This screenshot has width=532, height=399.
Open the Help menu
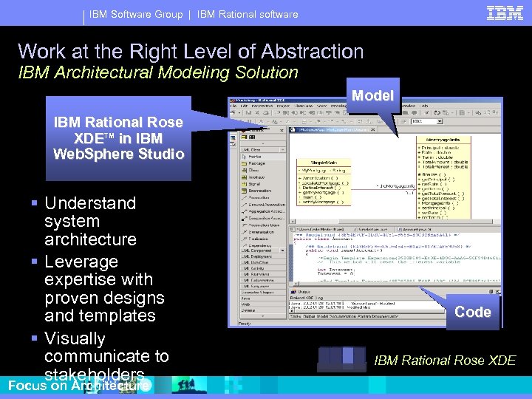(x=424, y=106)
